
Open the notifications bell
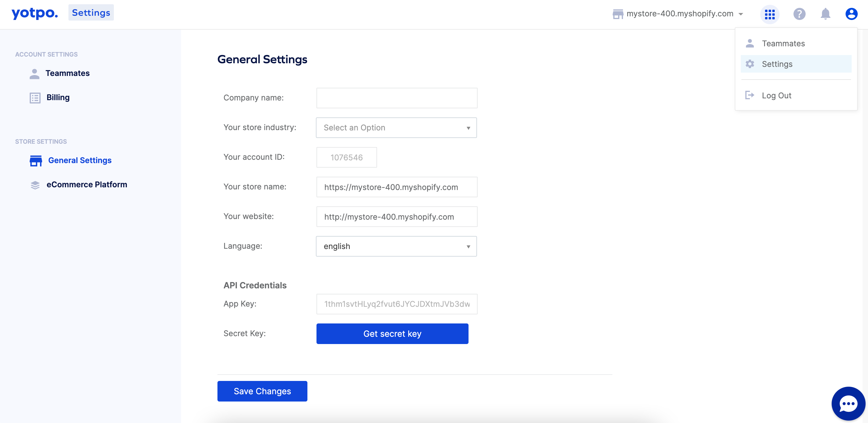coord(825,14)
